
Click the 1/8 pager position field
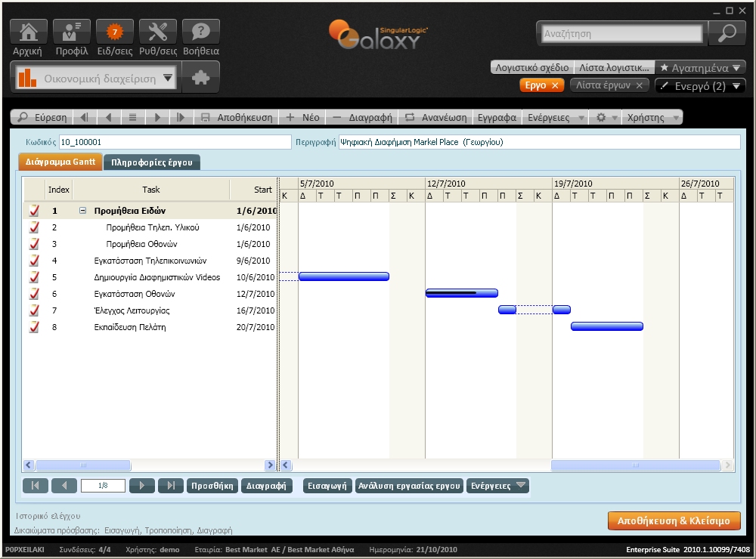click(103, 486)
